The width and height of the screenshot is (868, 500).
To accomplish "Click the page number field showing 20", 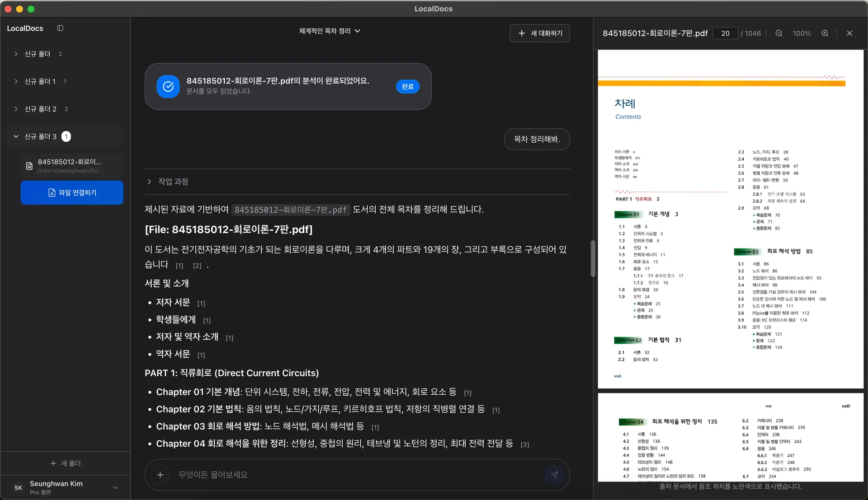I will [x=725, y=33].
